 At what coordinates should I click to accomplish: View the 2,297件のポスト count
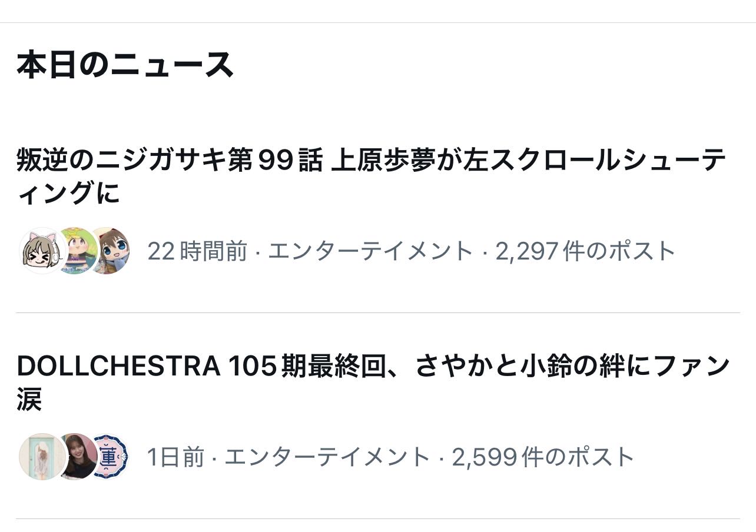click(x=585, y=251)
